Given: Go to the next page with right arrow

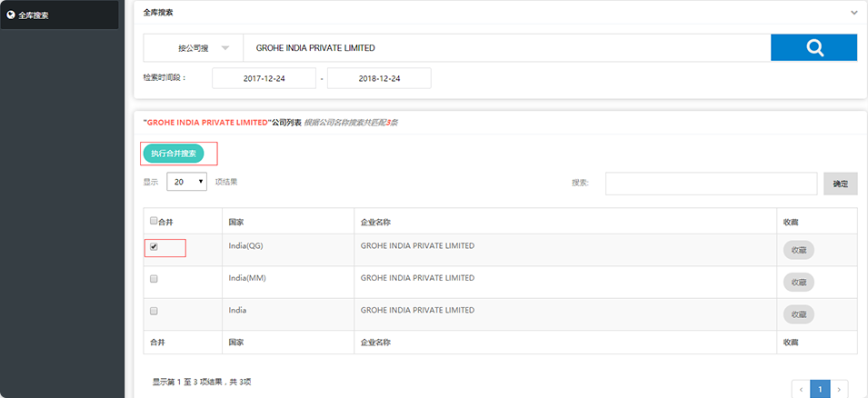Looking at the screenshot, I should [839, 389].
